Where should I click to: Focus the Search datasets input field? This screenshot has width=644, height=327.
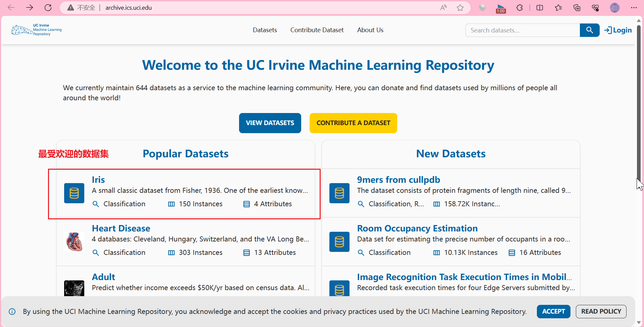[522, 30]
